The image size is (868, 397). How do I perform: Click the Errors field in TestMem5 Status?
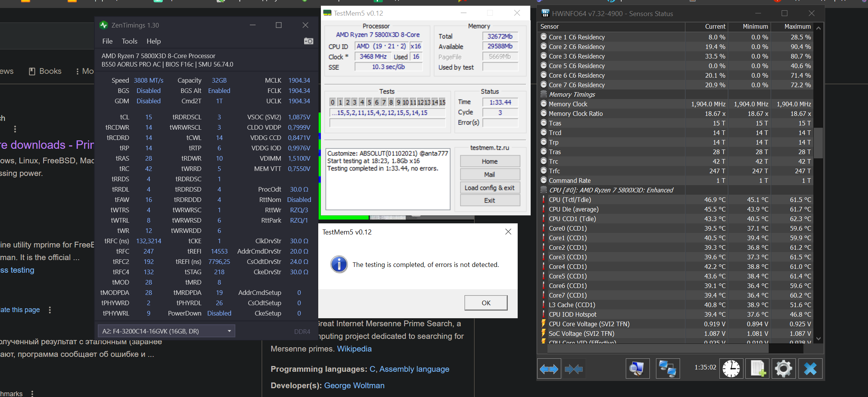(x=500, y=122)
